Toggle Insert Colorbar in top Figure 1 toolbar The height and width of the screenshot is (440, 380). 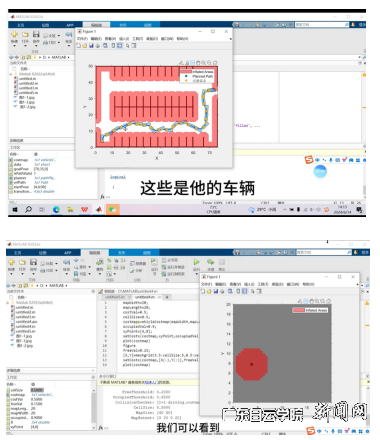click(113, 46)
